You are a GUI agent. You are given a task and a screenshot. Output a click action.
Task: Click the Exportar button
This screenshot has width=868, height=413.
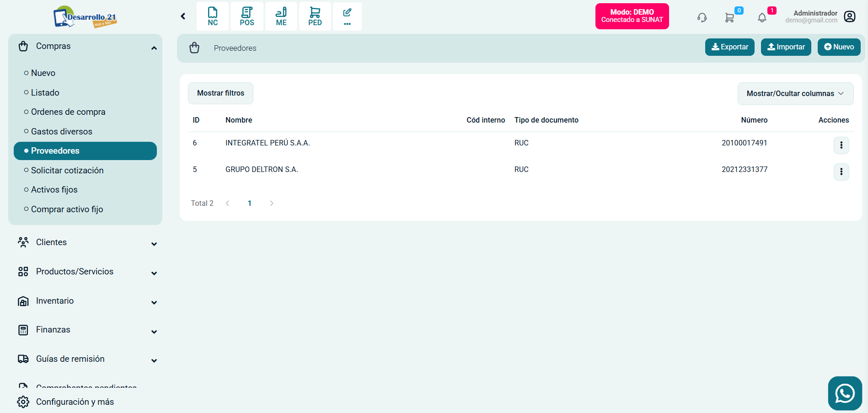pos(729,47)
